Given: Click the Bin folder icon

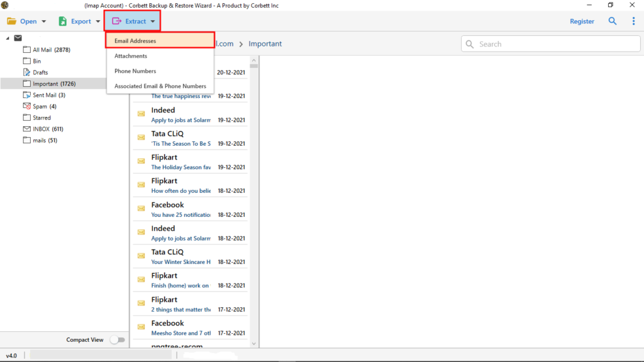Looking at the screenshot, I should (26, 61).
